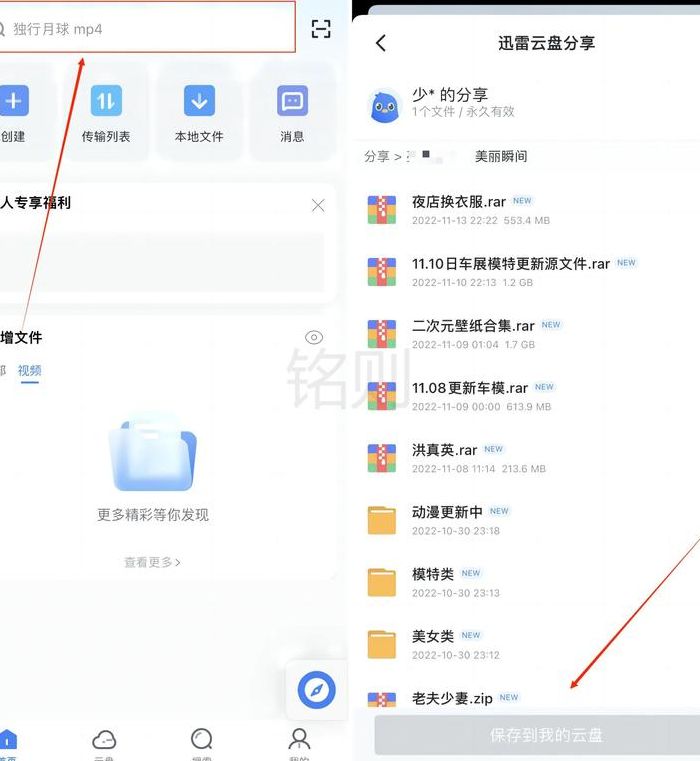Click the 查看更多 link

152,562
